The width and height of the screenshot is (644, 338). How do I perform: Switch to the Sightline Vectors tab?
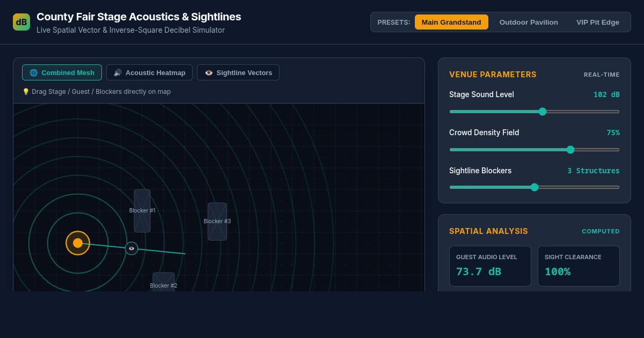click(x=238, y=72)
